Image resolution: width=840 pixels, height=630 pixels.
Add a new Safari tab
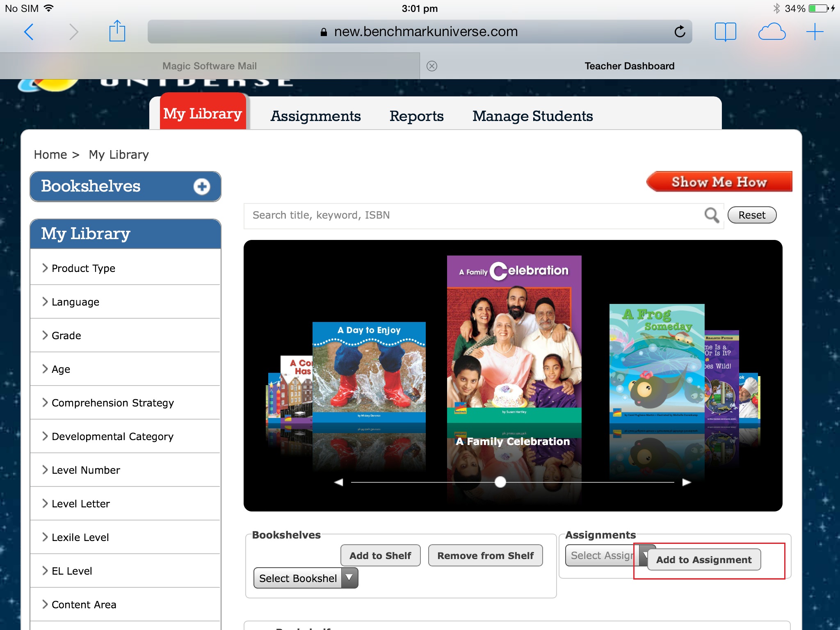pos(815,32)
